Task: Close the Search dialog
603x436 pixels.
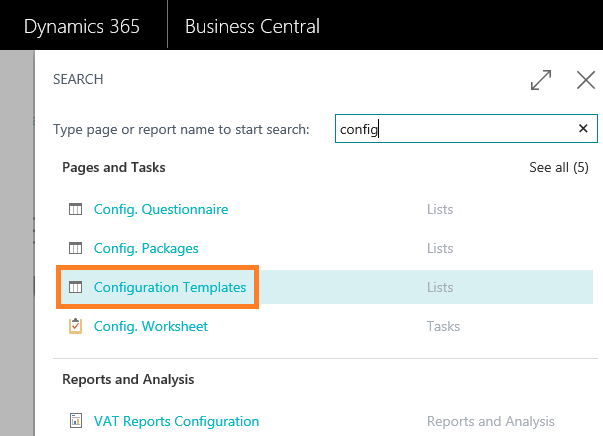Action: (586, 81)
